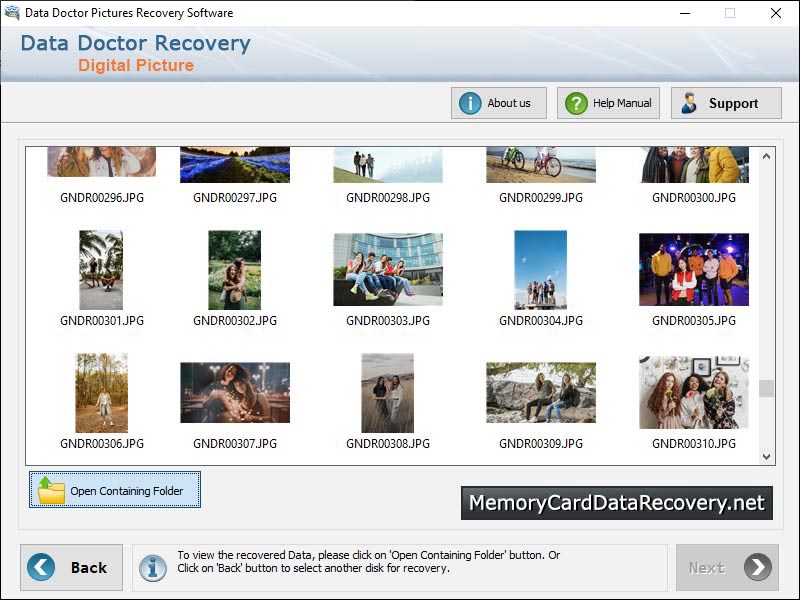Click the info icon on About us button
This screenshot has width=800, height=600.
[469, 102]
